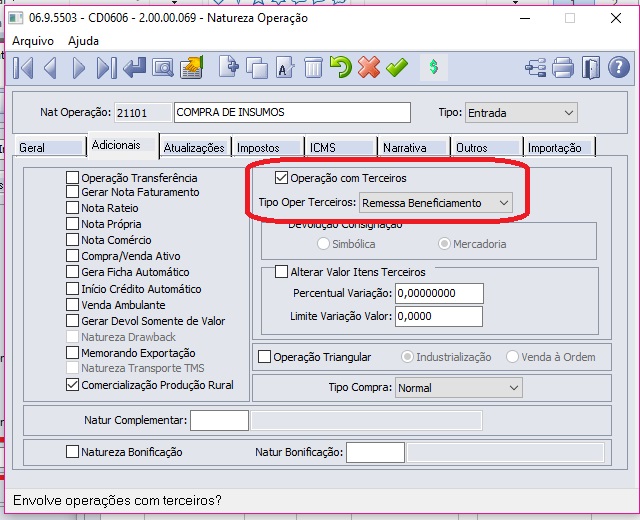This screenshot has width=640, height=520.
Task: Check the Natureza Bonificação checkbox
Action: tap(72, 452)
